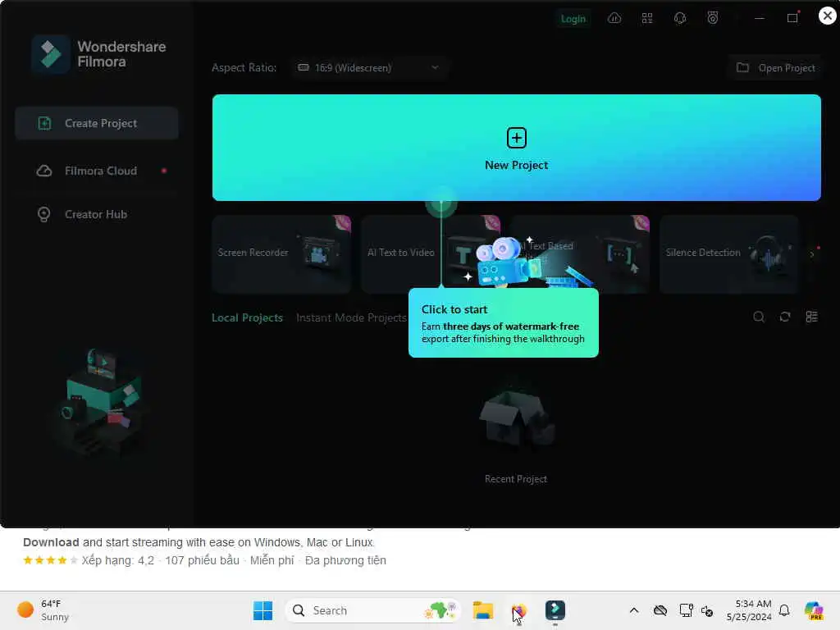Click the medal rewards icon in title bar
The width and height of the screenshot is (840, 630).
[x=713, y=18]
